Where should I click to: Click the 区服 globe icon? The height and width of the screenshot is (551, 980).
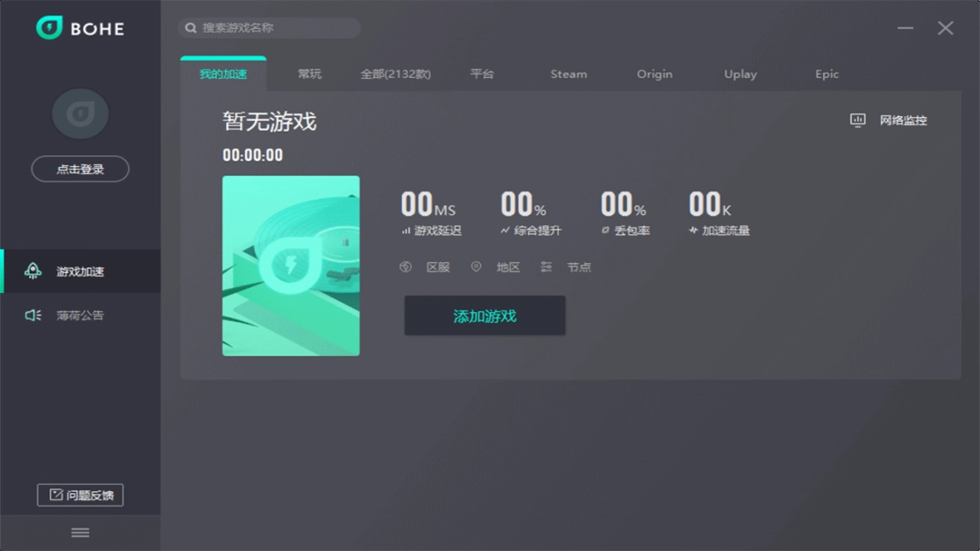pos(406,267)
